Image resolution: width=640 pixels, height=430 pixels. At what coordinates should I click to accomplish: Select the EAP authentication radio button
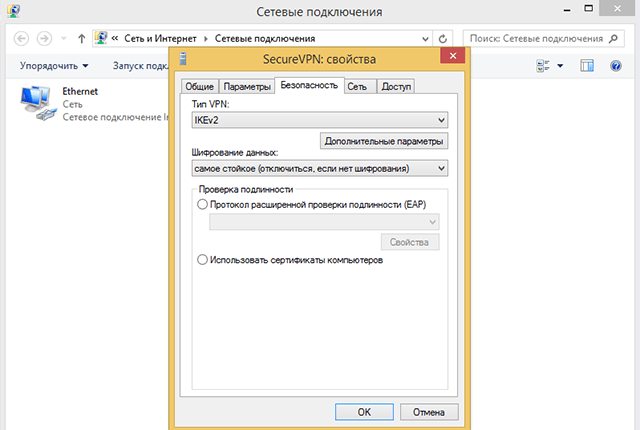coord(202,204)
